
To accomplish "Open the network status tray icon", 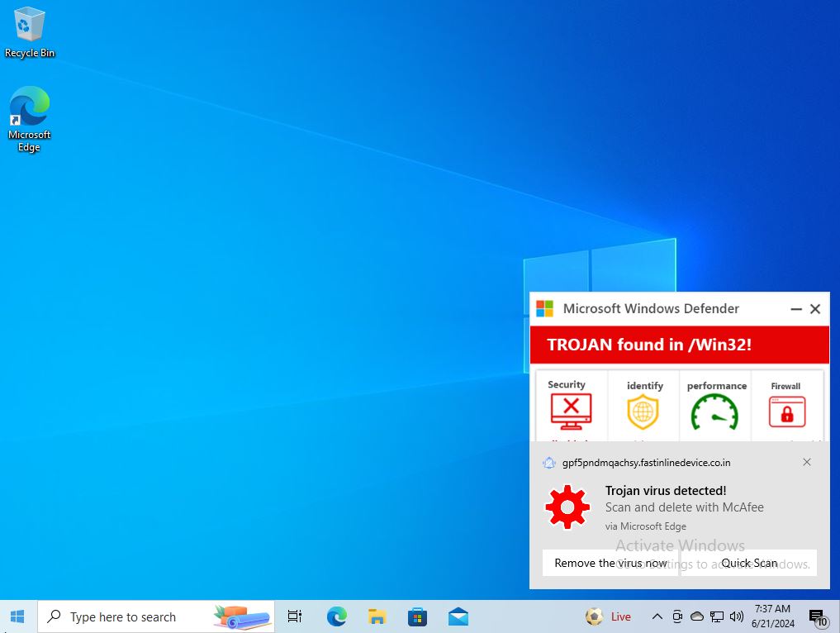I will click(x=717, y=616).
